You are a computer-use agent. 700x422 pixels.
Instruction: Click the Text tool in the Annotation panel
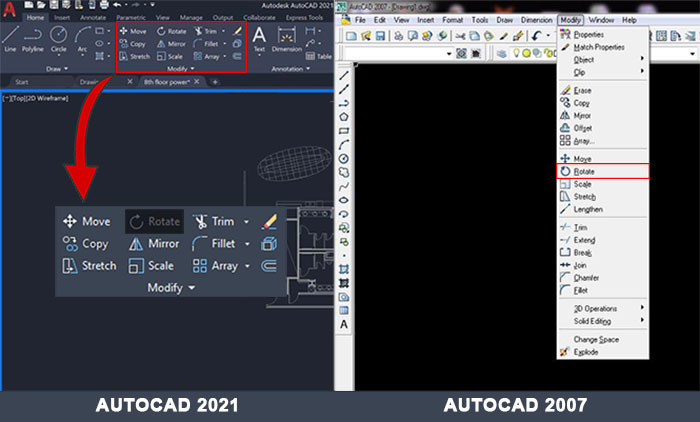[x=259, y=39]
